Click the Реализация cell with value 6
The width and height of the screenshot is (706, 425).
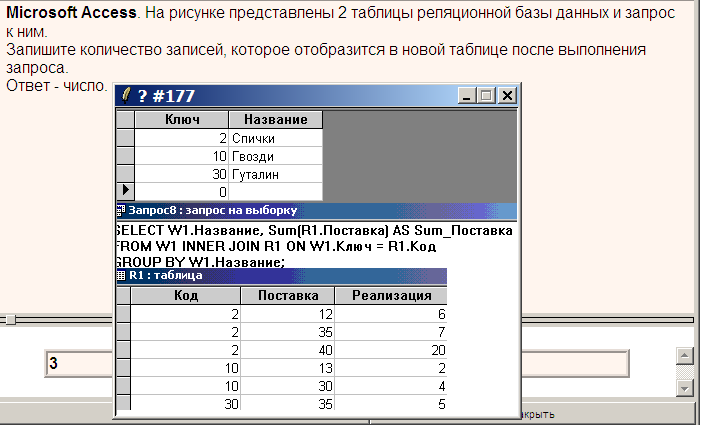pos(391,314)
